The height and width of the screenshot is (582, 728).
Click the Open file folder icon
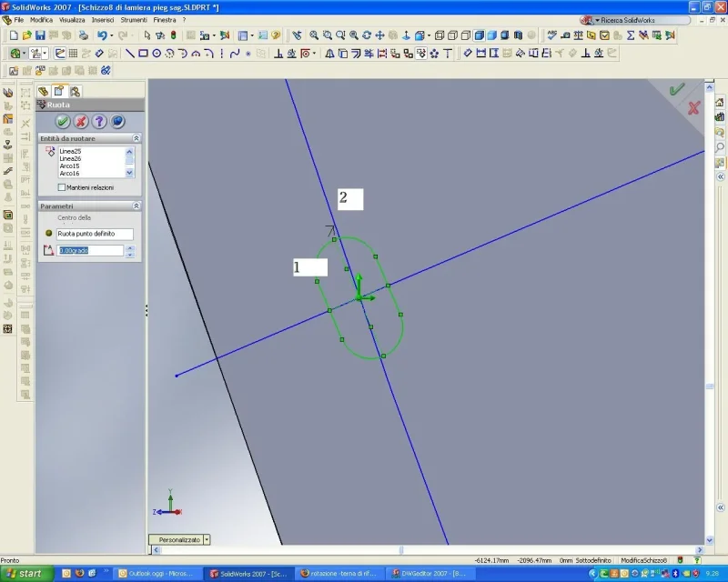click(x=27, y=35)
